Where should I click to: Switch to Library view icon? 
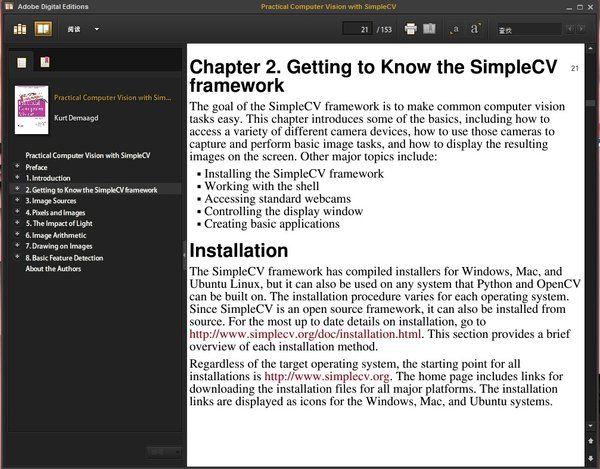20,29
